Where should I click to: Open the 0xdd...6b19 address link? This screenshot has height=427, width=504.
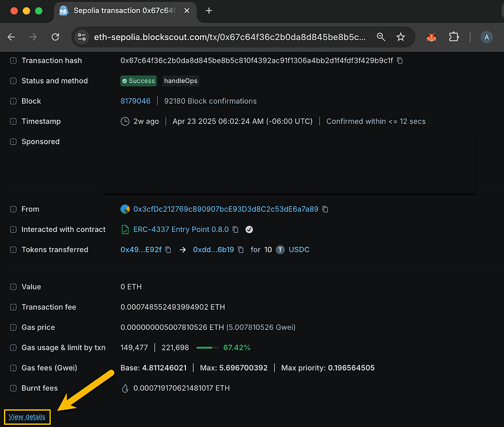pos(214,250)
